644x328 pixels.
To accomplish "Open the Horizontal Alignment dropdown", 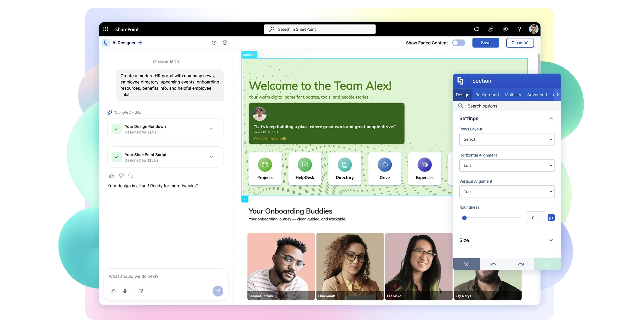I will tap(507, 166).
